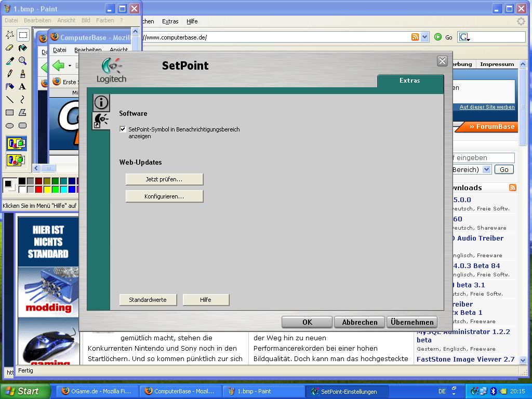
Task: Pick the Polygon tool in Paint
Action: point(23,112)
